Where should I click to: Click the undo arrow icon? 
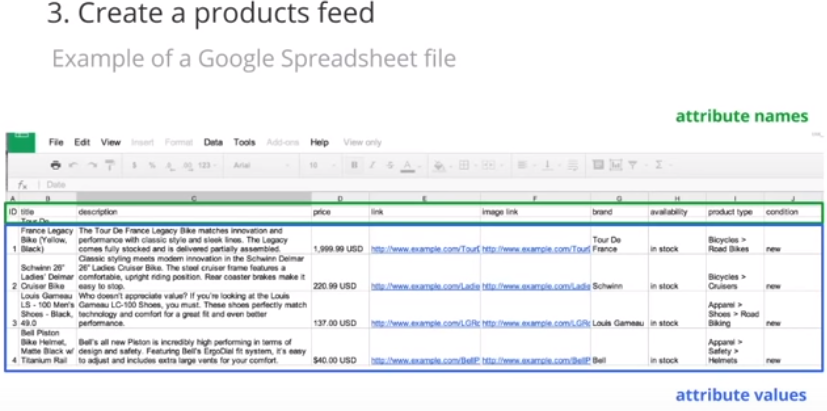coord(75,165)
